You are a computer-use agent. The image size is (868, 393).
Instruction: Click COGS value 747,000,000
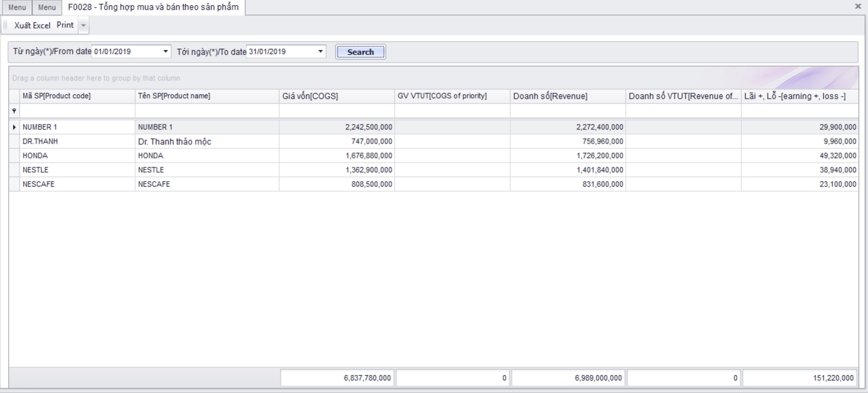point(371,141)
